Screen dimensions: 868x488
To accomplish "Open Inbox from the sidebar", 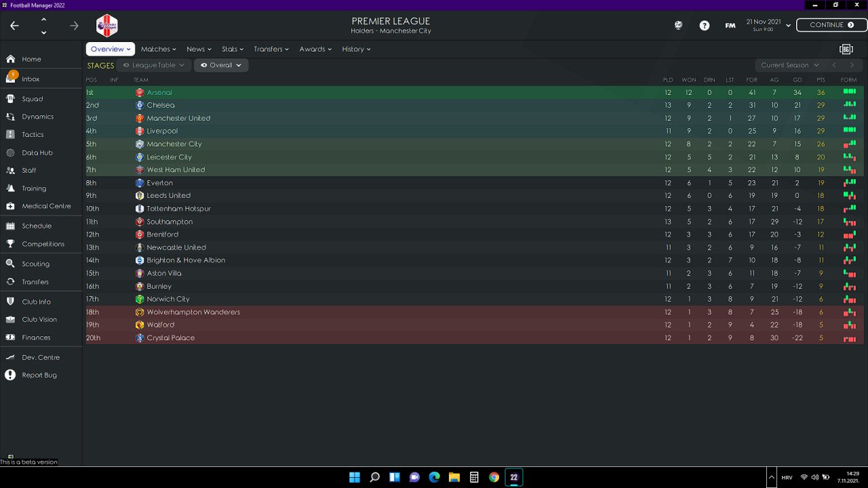I will [31, 79].
